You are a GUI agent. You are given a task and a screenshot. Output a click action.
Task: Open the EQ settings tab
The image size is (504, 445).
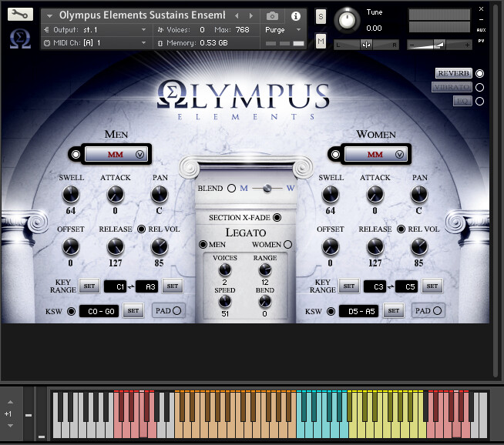pyautogui.click(x=462, y=101)
